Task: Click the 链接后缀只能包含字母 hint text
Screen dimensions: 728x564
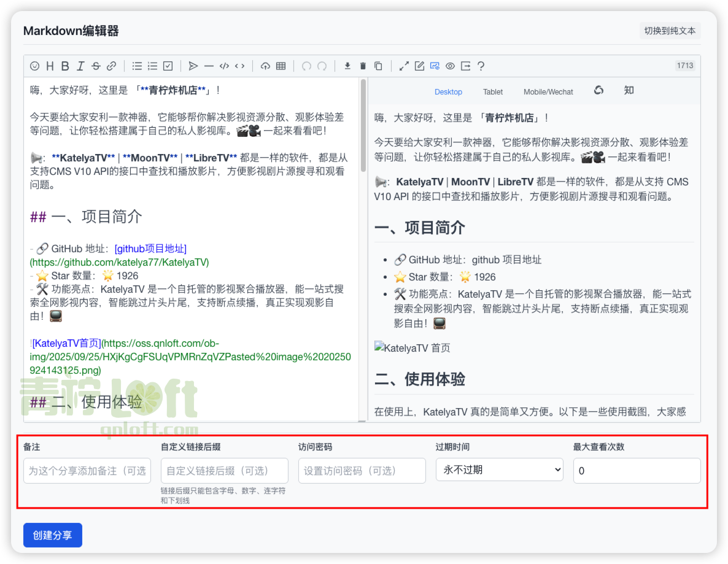Action: (223, 495)
